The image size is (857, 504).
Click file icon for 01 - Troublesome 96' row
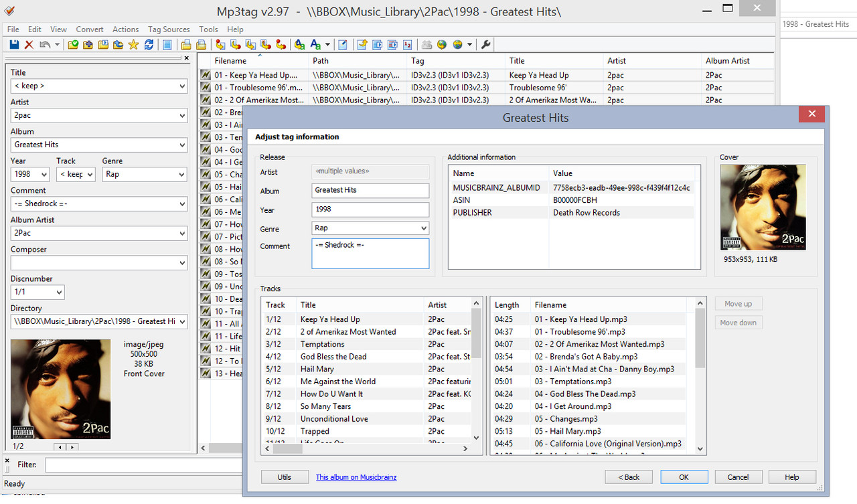[x=206, y=87]
